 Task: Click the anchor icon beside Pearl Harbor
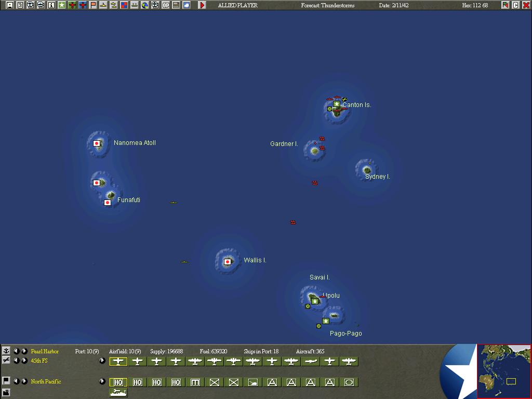(6, 351)
